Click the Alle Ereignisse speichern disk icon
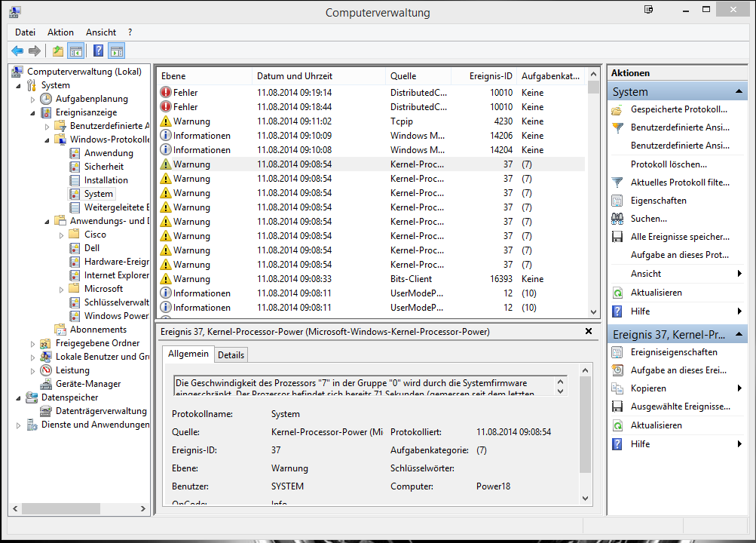This screenshot has height=543, width=756. (x=617, y=237)
